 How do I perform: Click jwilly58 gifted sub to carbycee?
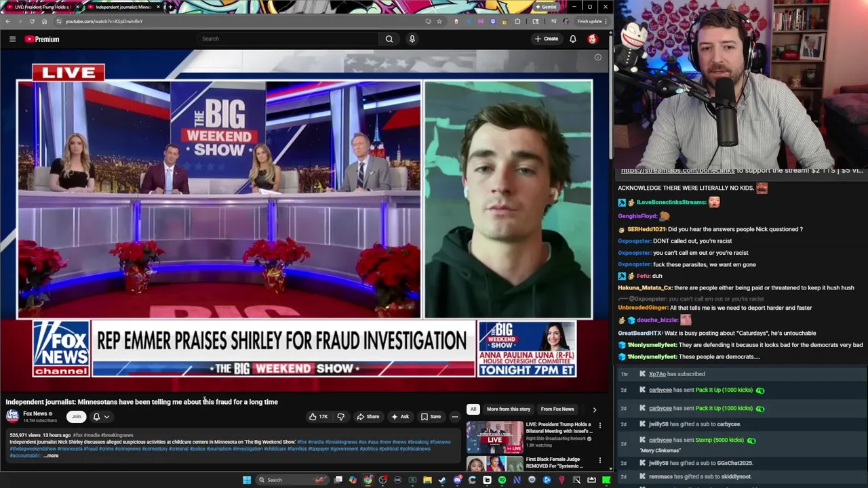coord(694,424)
